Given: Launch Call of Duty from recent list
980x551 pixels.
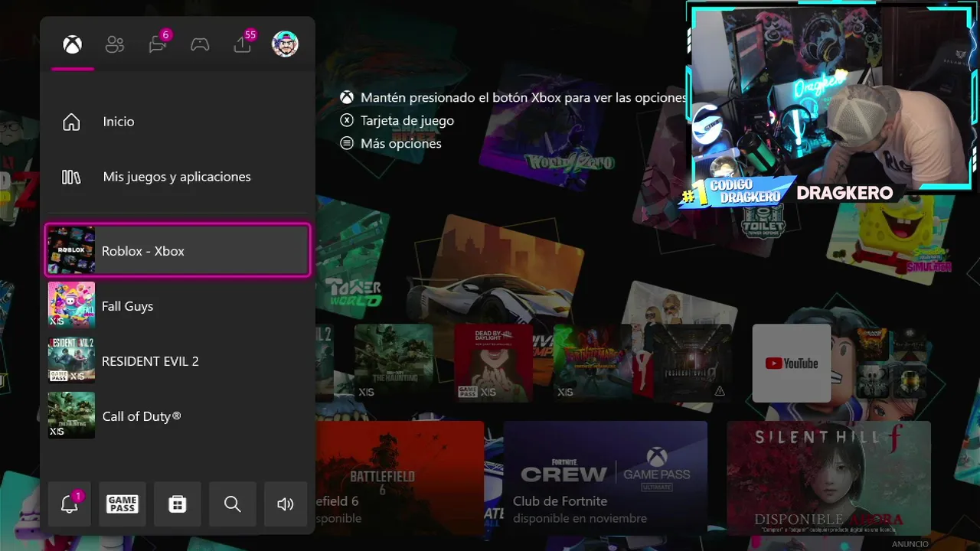Looking at the screenshot, I should pyautogui.click(x=178, y=416).
